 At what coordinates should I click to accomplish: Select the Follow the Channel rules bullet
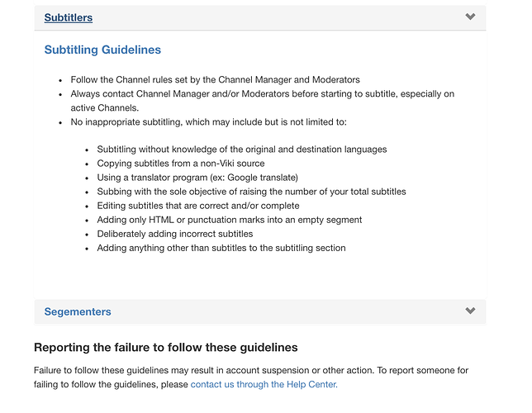click(215, 80)
